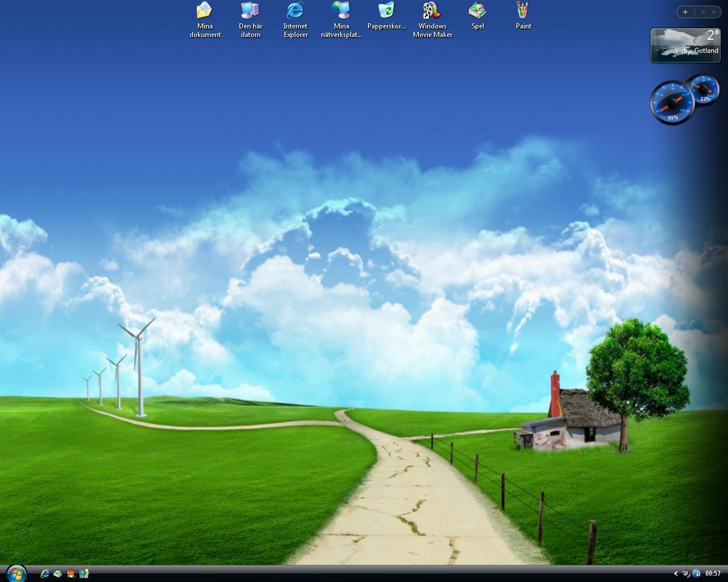The width and height of the screenshot is (728, 582).
Task: Launch Paint from the desktop
Action: click(523, 11)
